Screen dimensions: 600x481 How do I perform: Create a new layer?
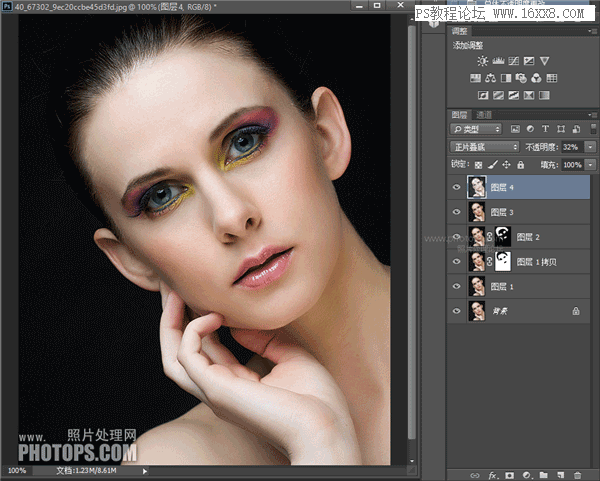561,475
